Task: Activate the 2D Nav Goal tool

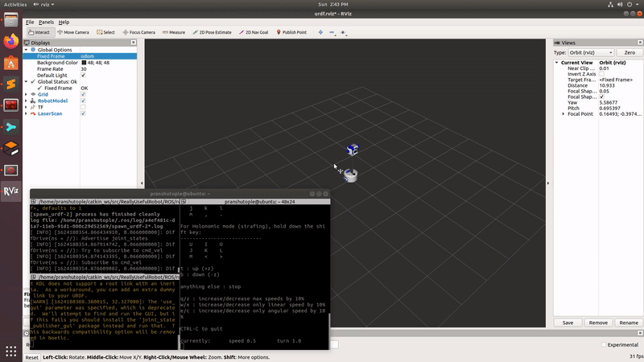Action: click(254, 32)
